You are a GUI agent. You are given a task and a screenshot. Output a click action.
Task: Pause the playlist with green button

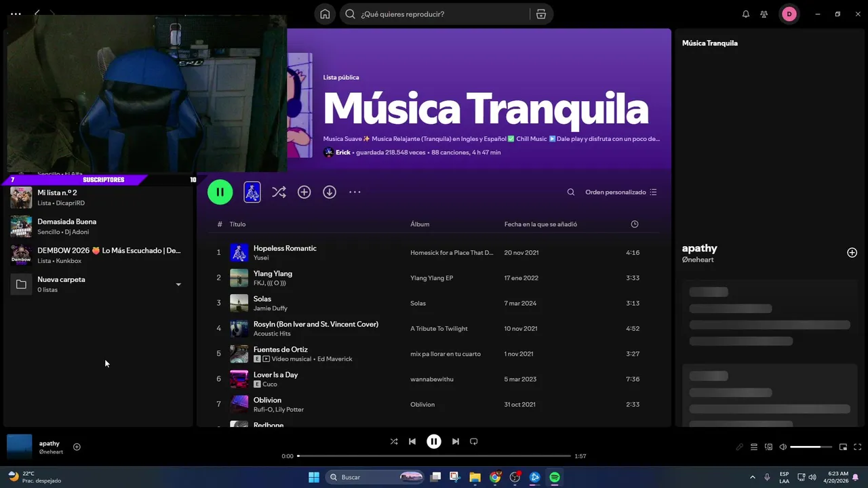tap(220, 192)
